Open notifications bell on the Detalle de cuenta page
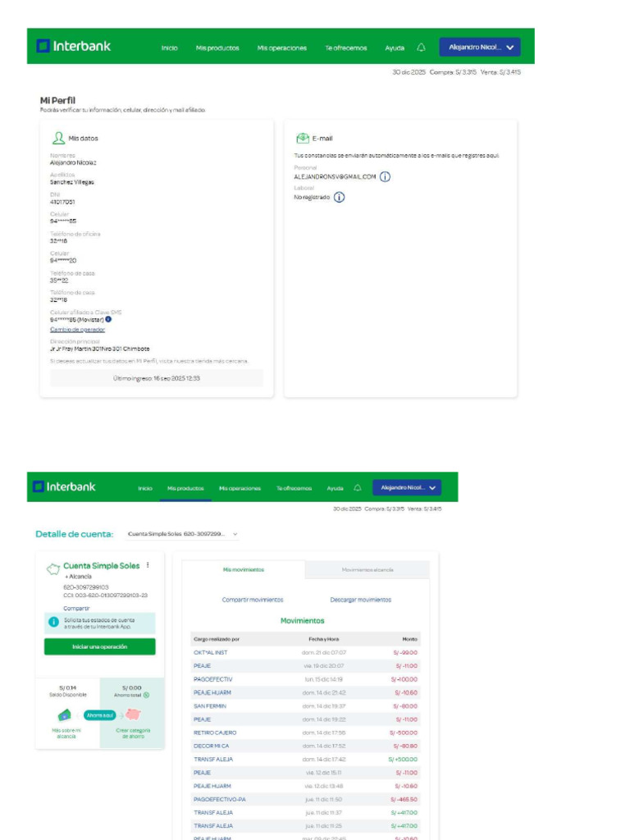 point(358,488)
